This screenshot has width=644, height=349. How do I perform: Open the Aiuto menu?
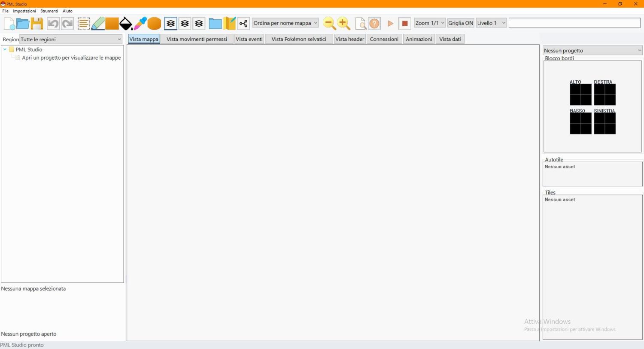pyautogui.click(x=67, y=11)
